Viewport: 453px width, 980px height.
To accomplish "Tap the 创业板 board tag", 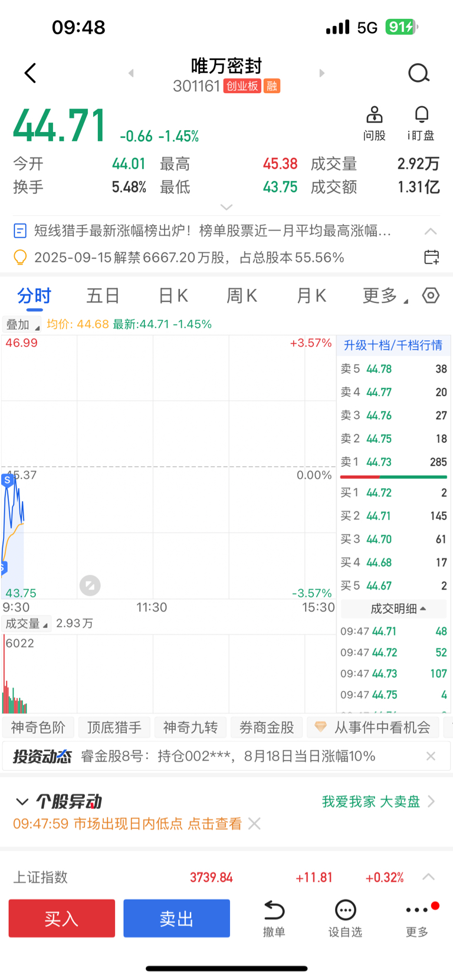I will pos(242,86).
